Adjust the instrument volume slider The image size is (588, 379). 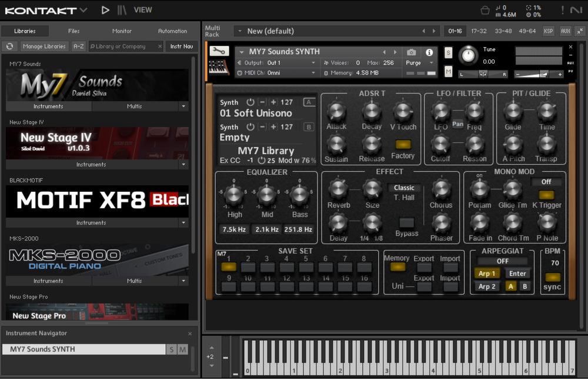tap(539, 74)
